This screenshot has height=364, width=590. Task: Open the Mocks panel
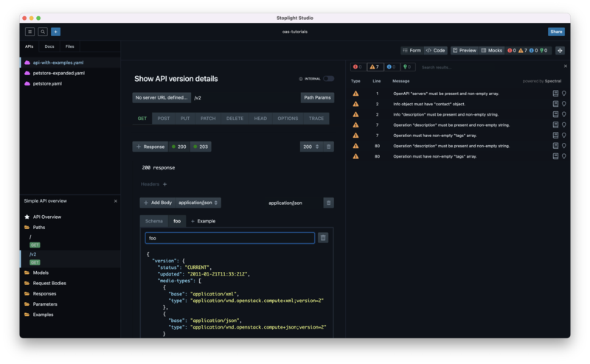(492, 50)
